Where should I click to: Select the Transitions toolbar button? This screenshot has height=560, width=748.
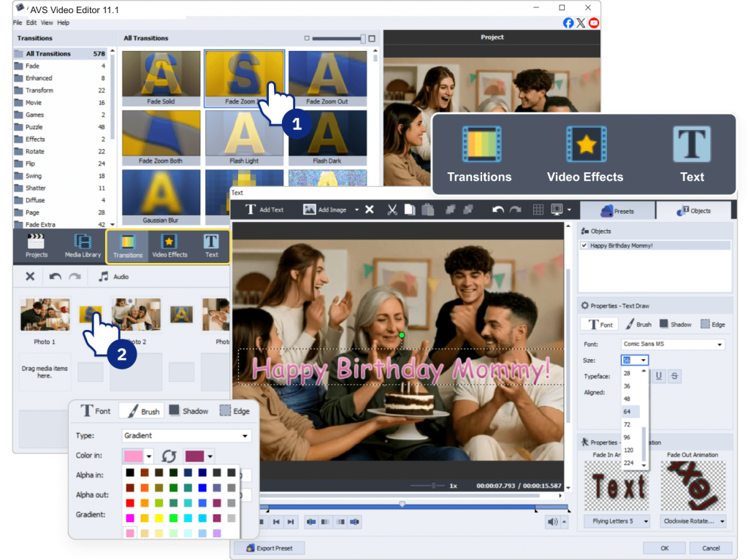click(x=128, y=247)
